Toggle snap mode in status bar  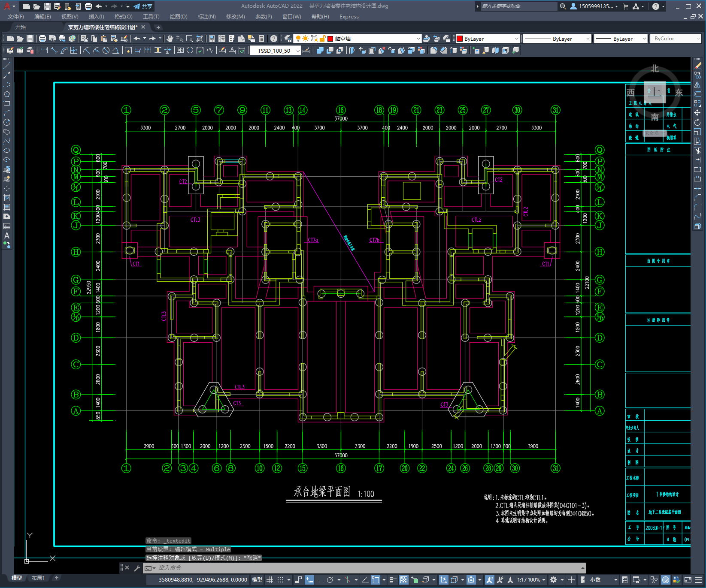click(280, 580)
